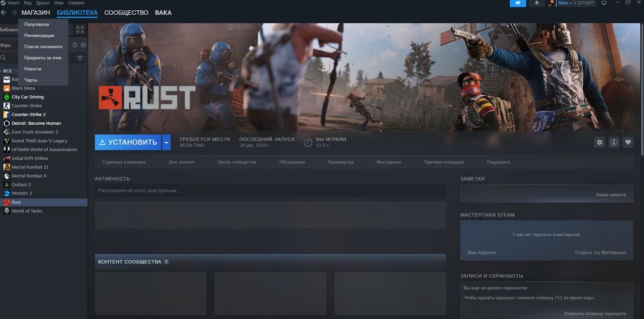Viewport: 644px width, 319px height.
Task: Click the HITMAN World of Assassination icon
Action: pos(6,150)
